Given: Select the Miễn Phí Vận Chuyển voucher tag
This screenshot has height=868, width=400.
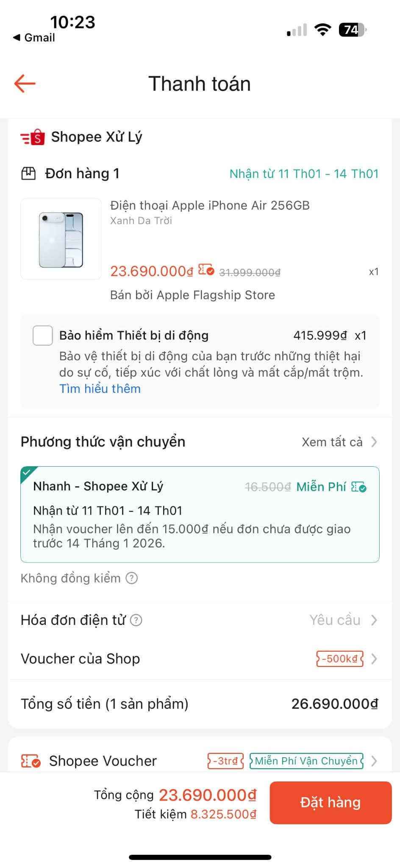Looking at the screenshot, I should point(306,761).
